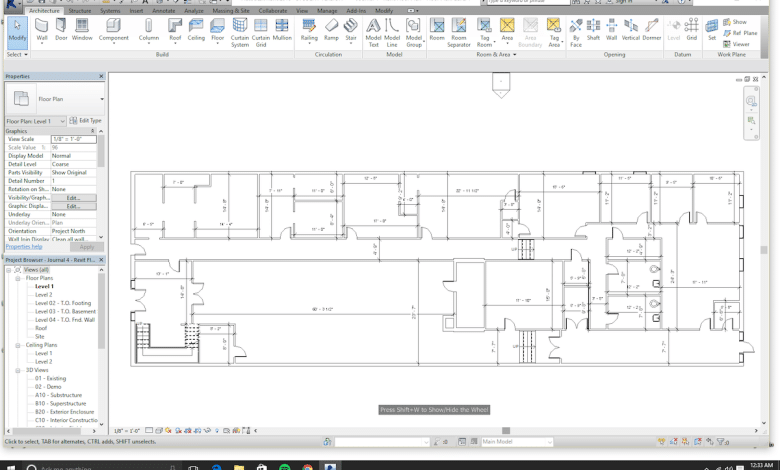
Task: Click Show work plane button
Action: (735, 22)
